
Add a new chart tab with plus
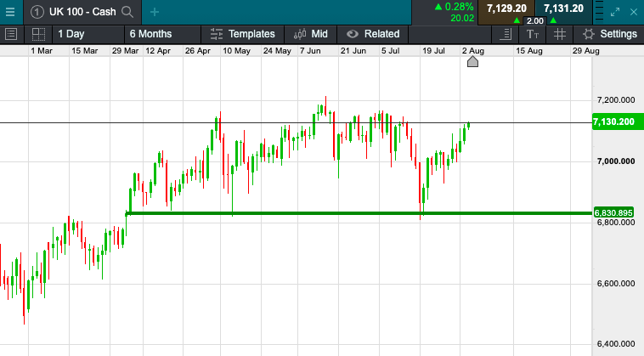point(154,12)
